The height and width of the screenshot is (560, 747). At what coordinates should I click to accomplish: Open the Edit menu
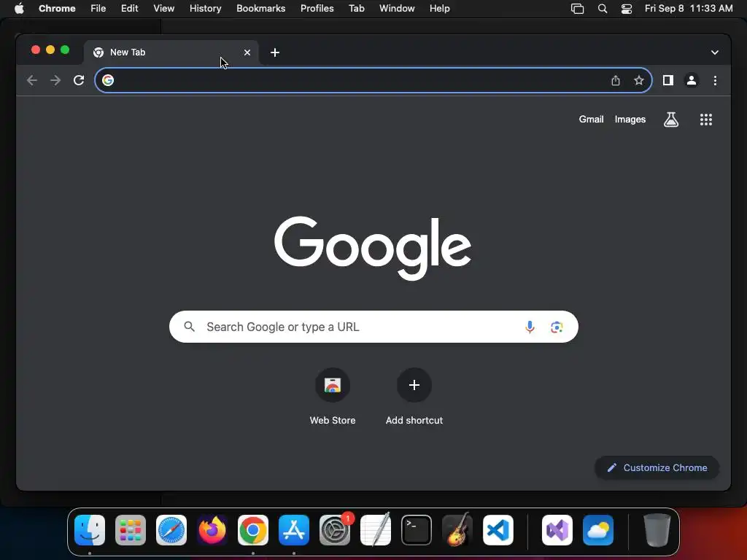[129, 9]
